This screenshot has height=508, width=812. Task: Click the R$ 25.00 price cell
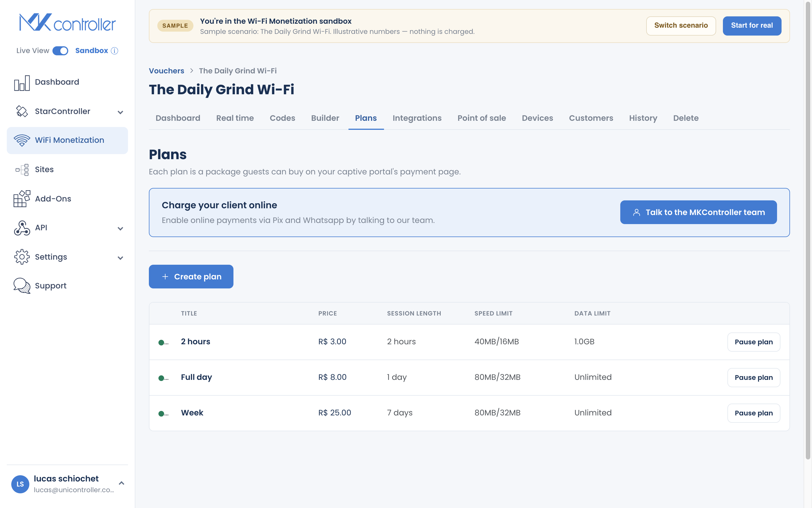pos(335,413)
